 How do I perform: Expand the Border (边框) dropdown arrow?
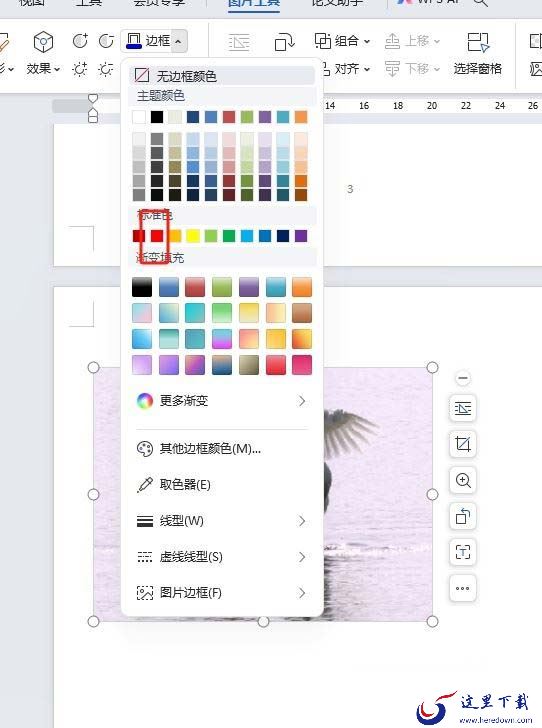coord(178,42)
